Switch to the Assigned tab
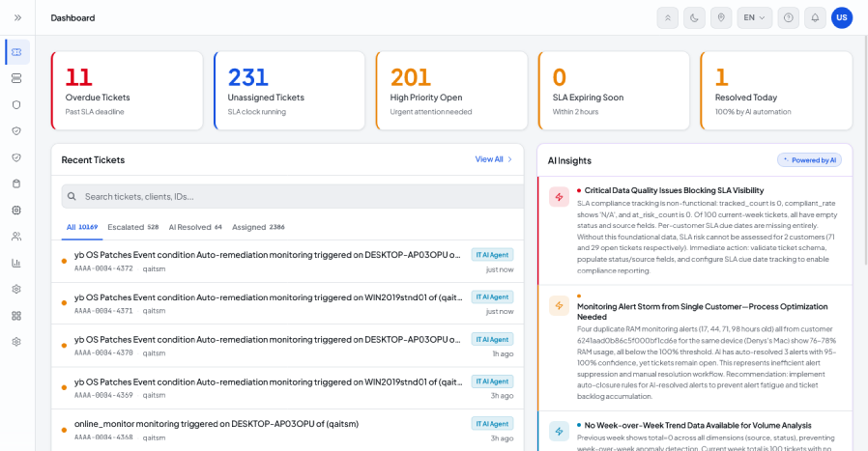Viewport: 868px width, 451px height. (x=258, y=227)
